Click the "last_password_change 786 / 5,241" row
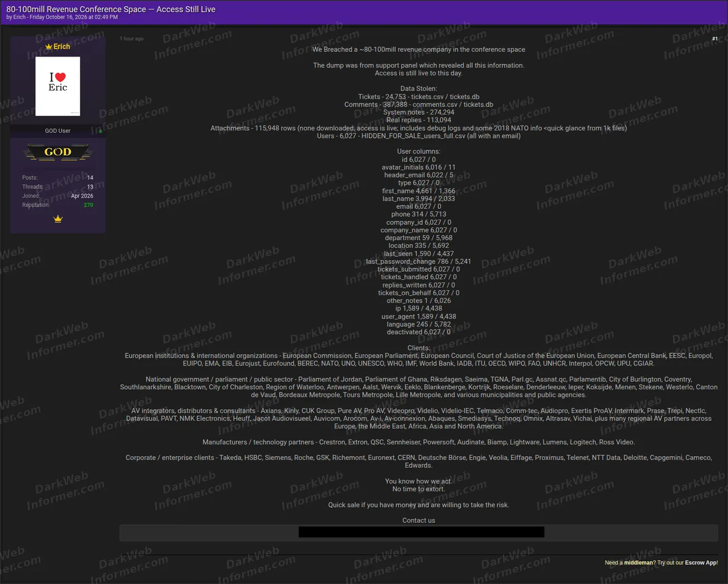The image size is (728, 584). click(x=419, y=261)
